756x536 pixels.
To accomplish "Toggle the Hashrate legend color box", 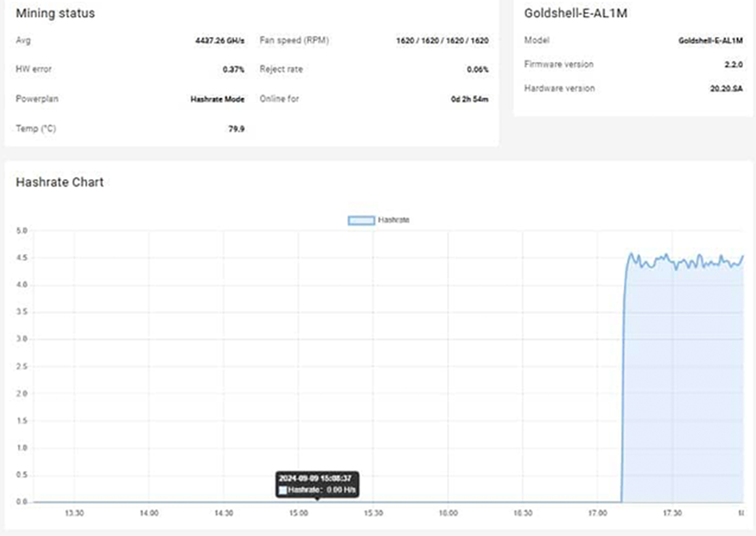I will point(361,220).
